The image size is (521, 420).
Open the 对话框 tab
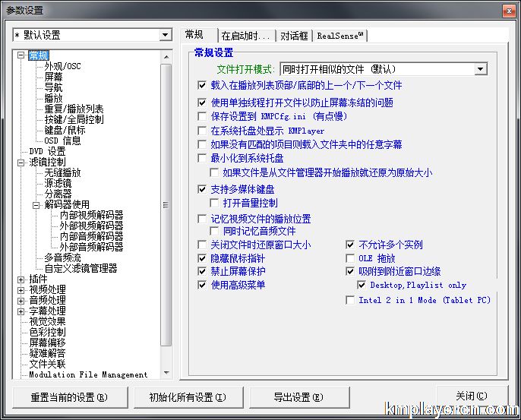[x=294, y=36]
